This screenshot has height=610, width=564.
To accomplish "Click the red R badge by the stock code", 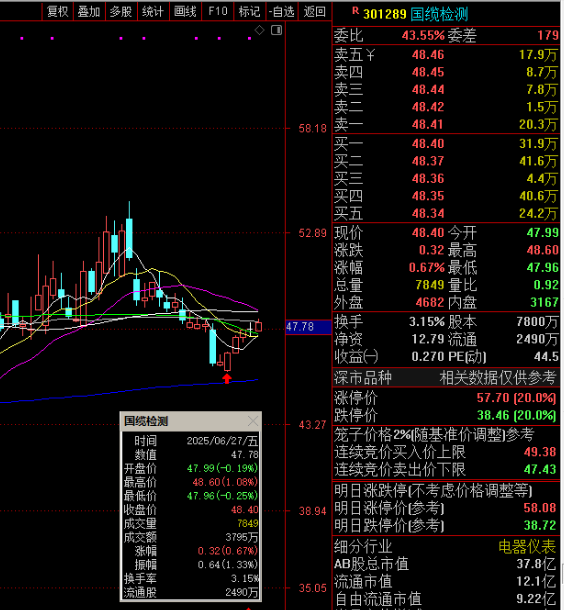I will tap(355, 11).
